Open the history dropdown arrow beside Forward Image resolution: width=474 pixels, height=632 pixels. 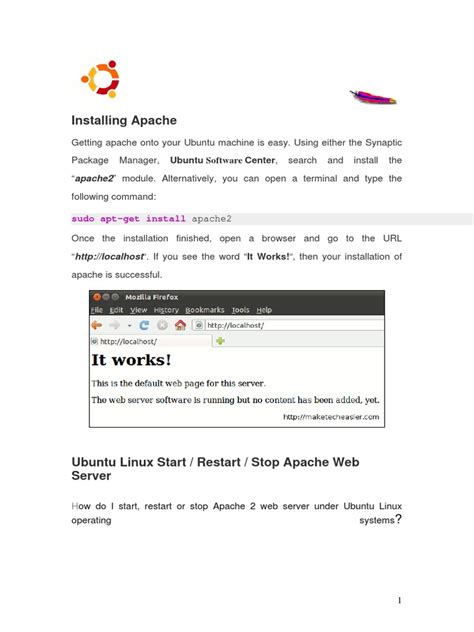129,326
